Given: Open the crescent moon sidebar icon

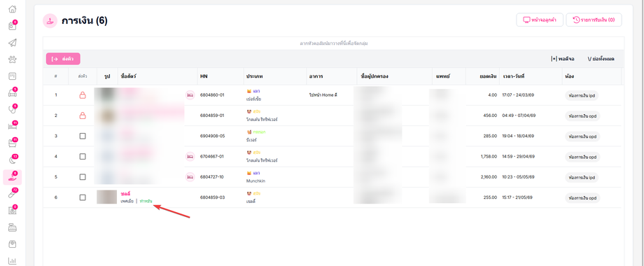Looking at the screenshot, I should 13,160.
